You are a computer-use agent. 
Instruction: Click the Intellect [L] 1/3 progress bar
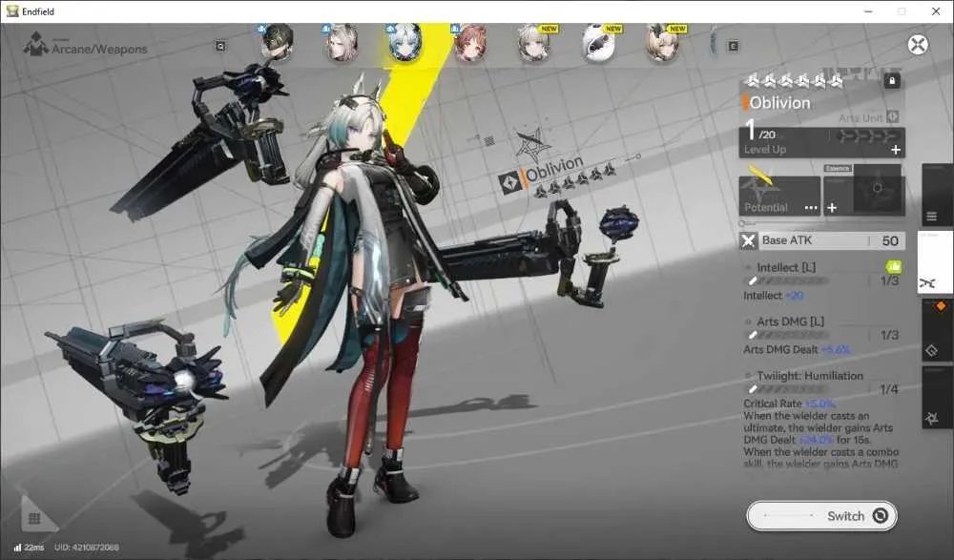point(787,280)
